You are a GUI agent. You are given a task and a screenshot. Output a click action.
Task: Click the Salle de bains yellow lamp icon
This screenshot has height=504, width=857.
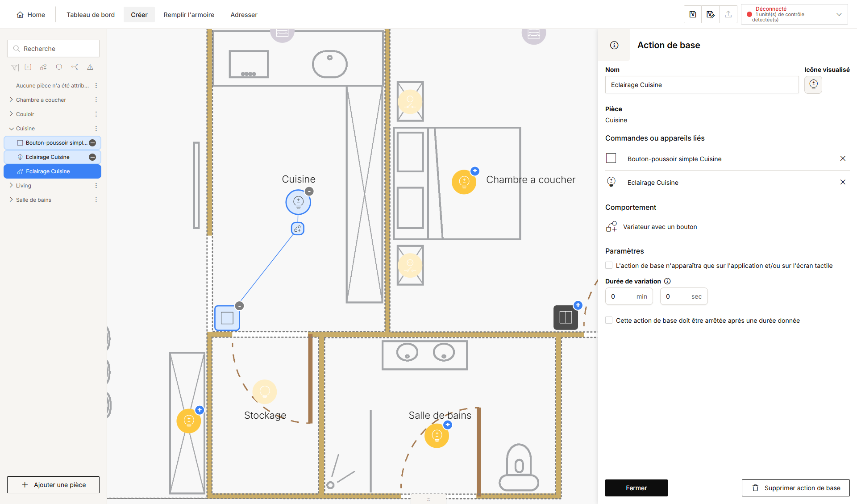coord(437,435)
